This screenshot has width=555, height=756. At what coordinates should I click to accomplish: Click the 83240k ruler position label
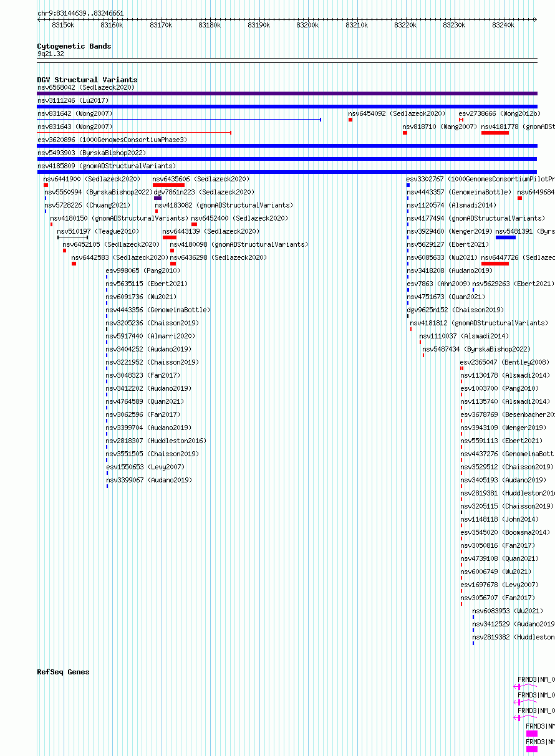503,25
